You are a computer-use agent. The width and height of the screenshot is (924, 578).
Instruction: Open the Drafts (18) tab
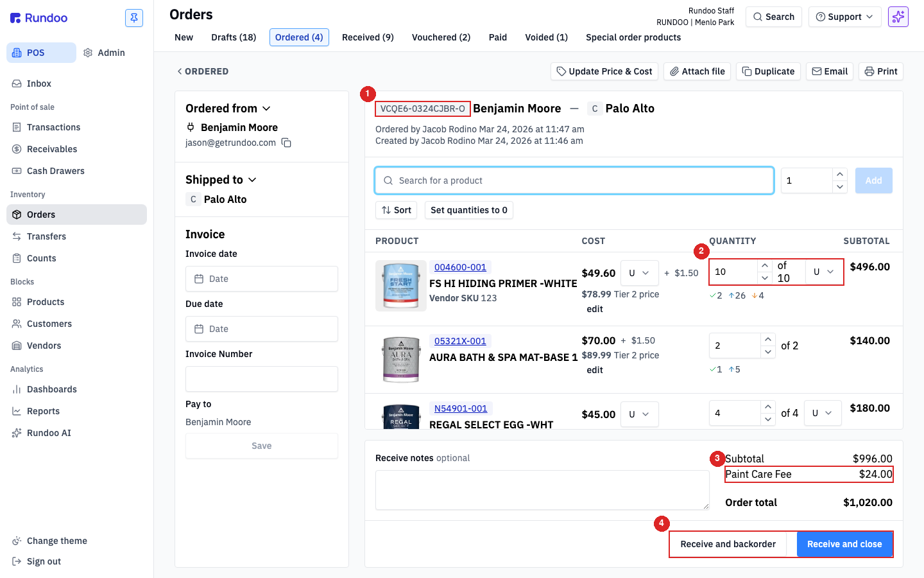click(234, 37)
